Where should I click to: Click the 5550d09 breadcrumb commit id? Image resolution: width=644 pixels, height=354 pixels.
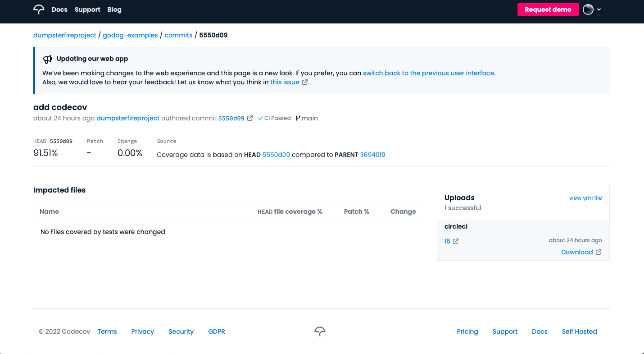pyautogui.click(x=213, y=35)
